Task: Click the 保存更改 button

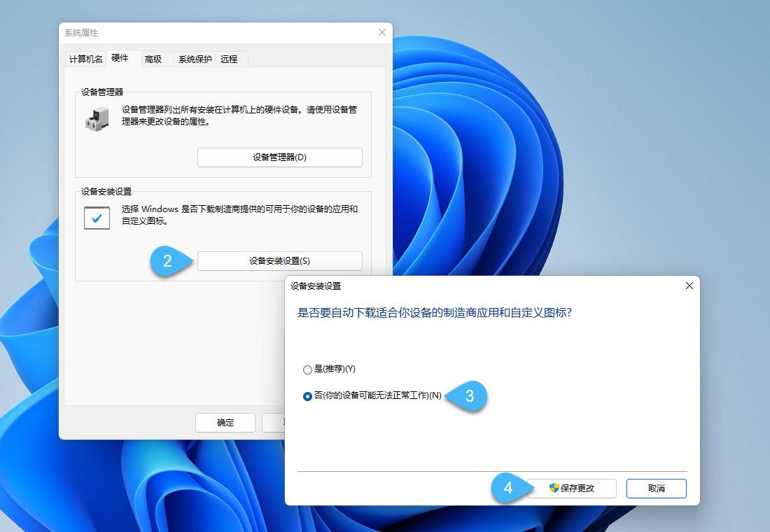Action: click(x=574, y=489)
